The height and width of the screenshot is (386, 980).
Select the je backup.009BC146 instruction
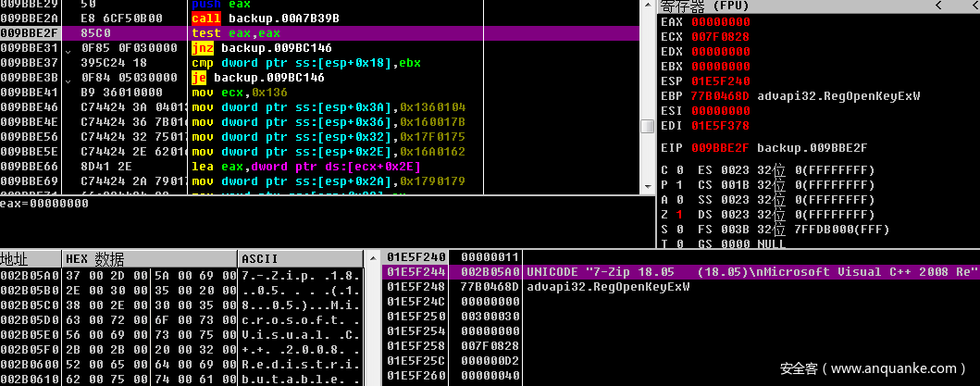tap(258, 78)
